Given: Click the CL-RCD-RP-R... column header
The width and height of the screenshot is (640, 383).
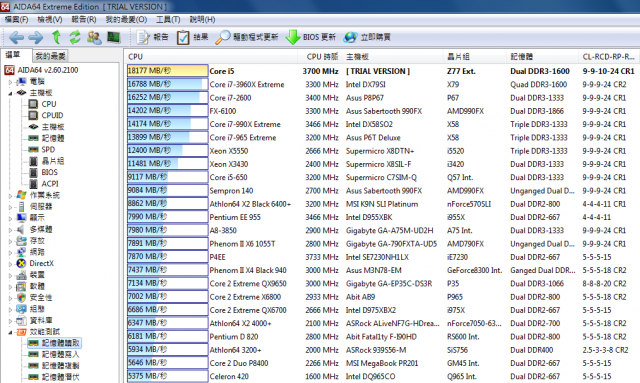Looking at the screenshot, I should [x=609, y=57].
